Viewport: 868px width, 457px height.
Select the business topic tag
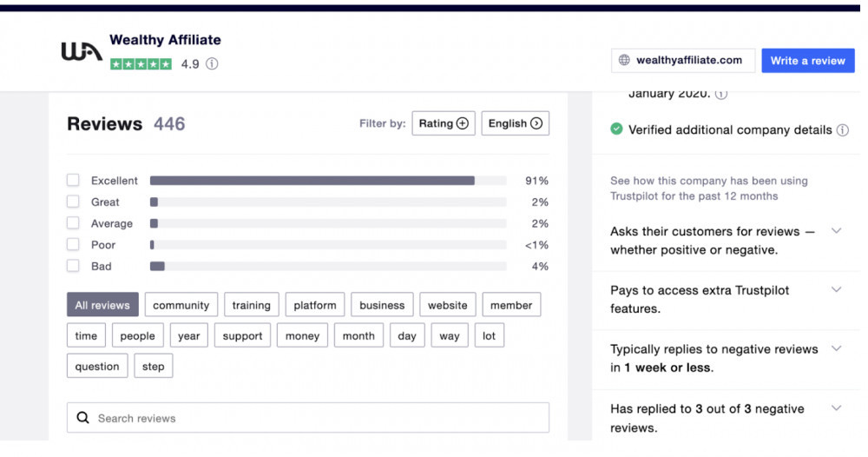point(382,305)
